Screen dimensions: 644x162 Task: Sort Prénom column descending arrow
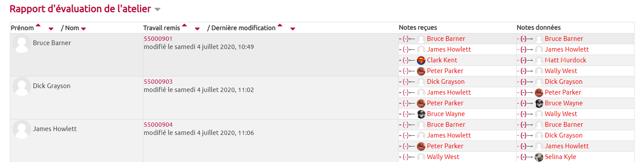coord(51,29)
